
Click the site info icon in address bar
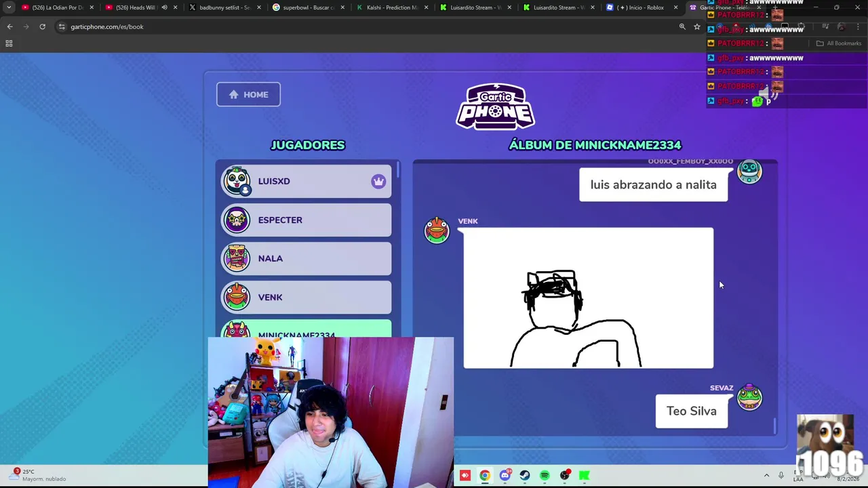coord(62,26)
